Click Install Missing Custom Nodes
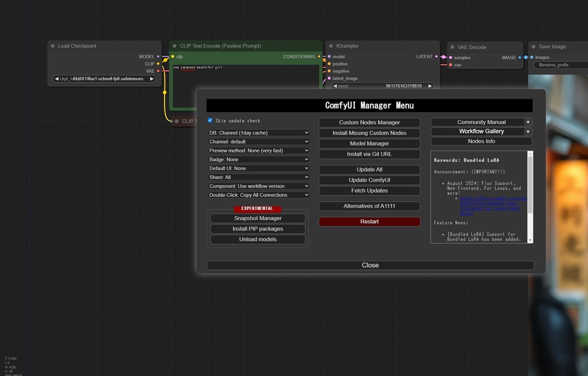Image resolution: width=588 pixels, height=376 pixels. click(x=369, y=133)
